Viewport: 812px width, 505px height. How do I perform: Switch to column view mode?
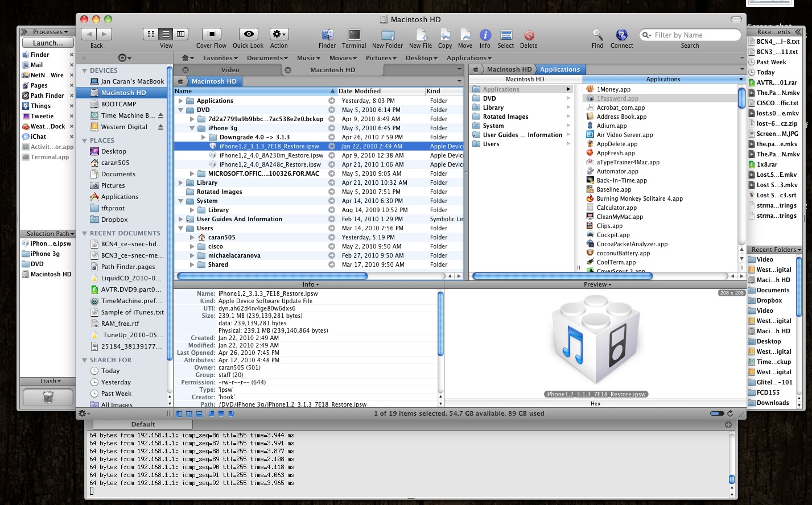click(180, 34)
